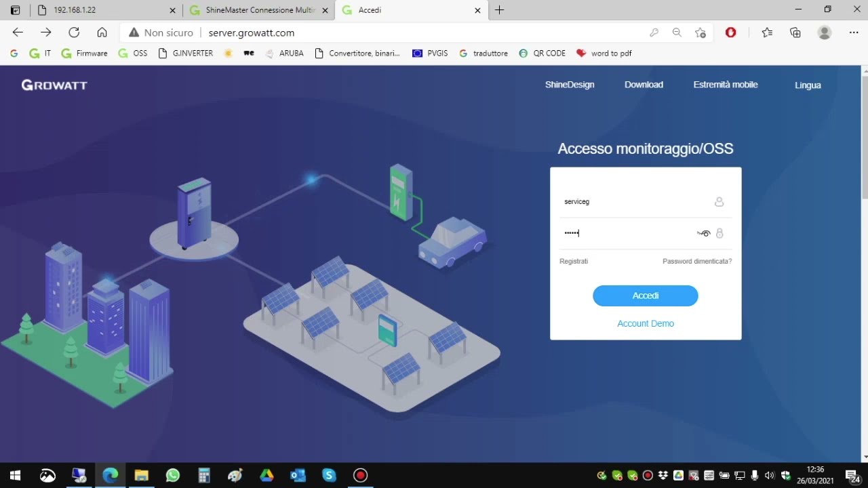Toggle password visibility eye icon
This screenshot has width=868, height=488.
click(x=704, y=233)
